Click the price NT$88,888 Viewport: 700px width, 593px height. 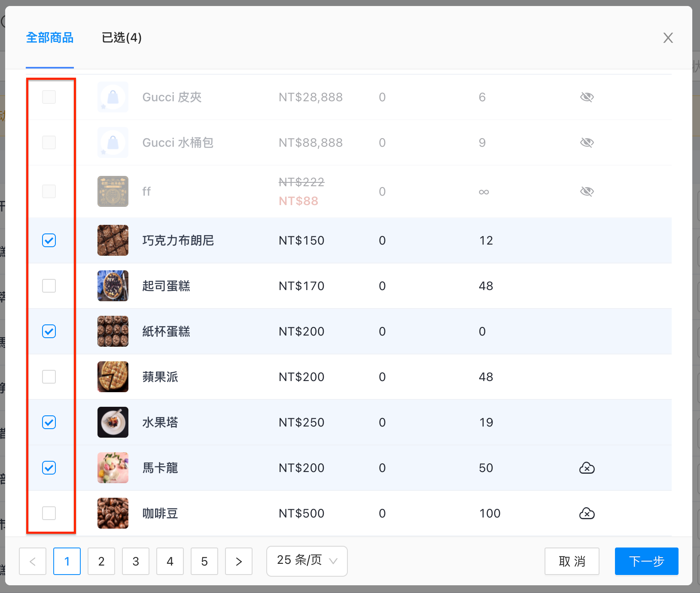[310, 143]
